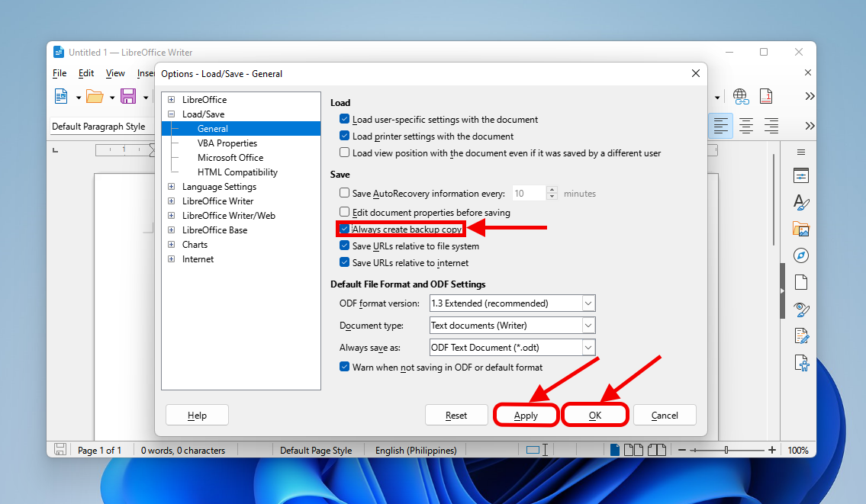This screenshot has height=504, width=866.
Task: Click the Cancel button
Action: [x=665, y=415]
